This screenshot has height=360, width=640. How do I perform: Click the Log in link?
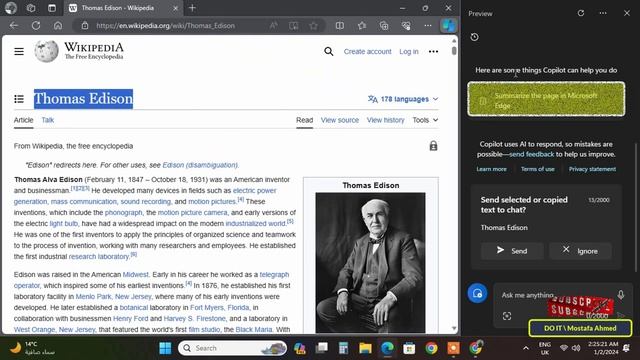[x=409, y=51]
